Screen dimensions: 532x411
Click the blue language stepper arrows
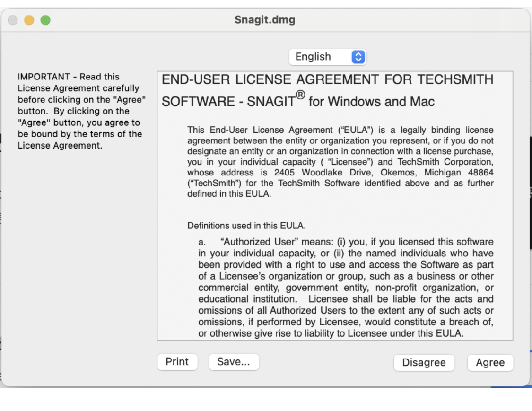tap(358, 57)
